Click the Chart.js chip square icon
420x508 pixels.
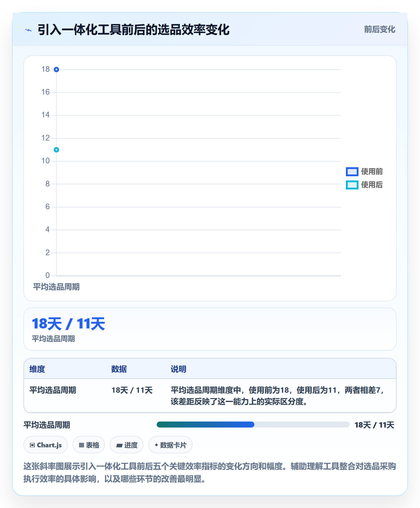(32, 445)
